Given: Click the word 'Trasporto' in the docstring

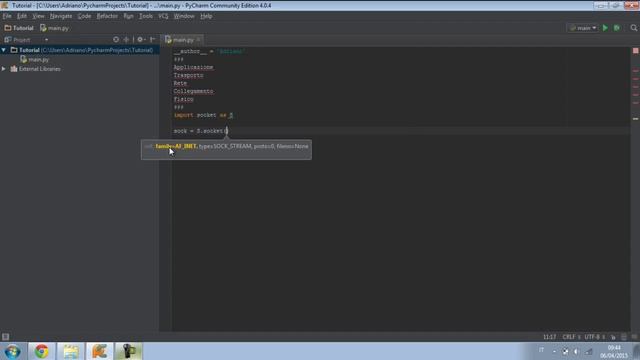Looking at the screenshot, I should (x=188, y=75).
